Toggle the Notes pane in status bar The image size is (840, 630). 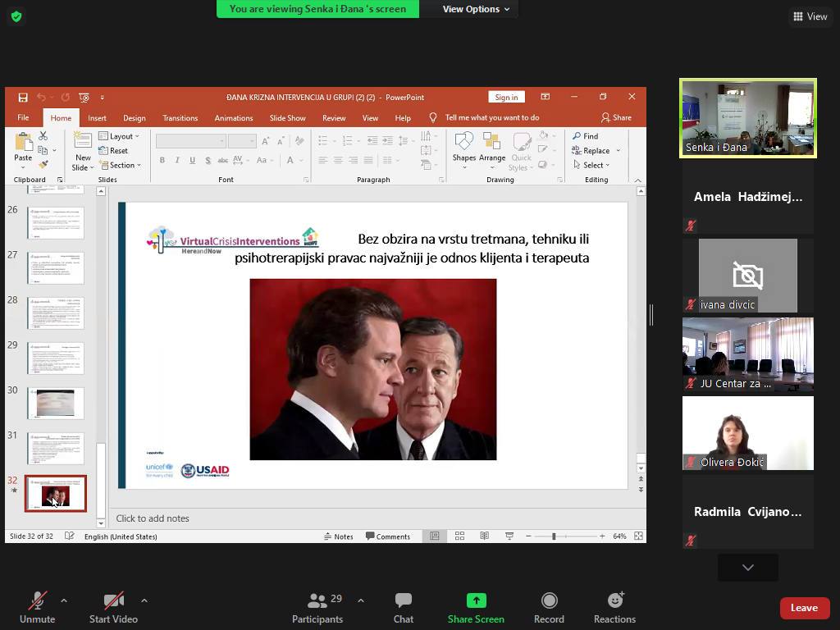338,536
